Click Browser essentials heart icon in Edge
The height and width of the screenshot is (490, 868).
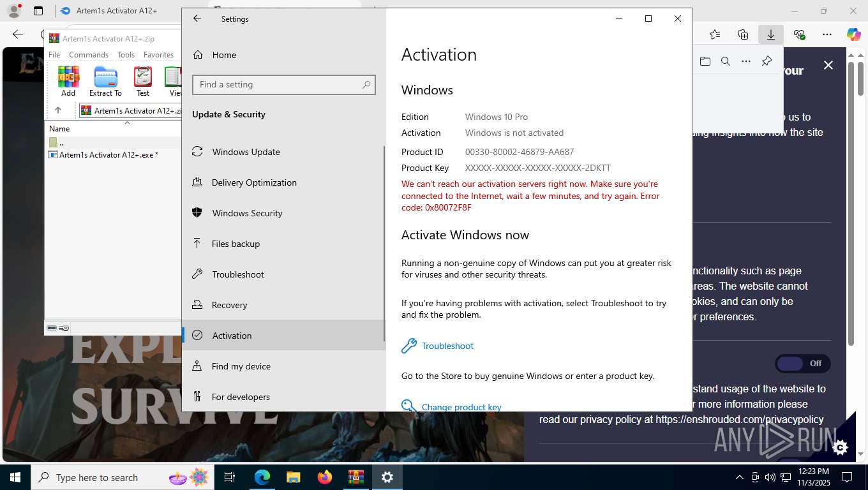click(x=799, y=34)
